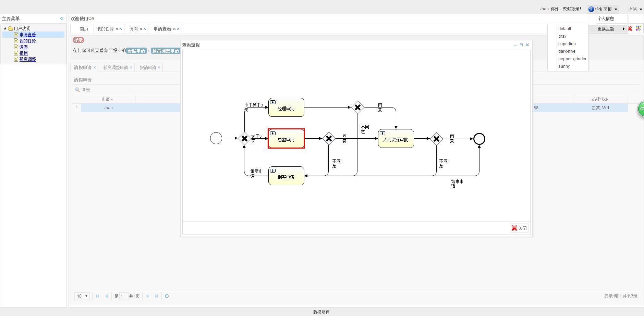
Task: Click the 正常: V:1 status cell
Action: tap(600, 108)
